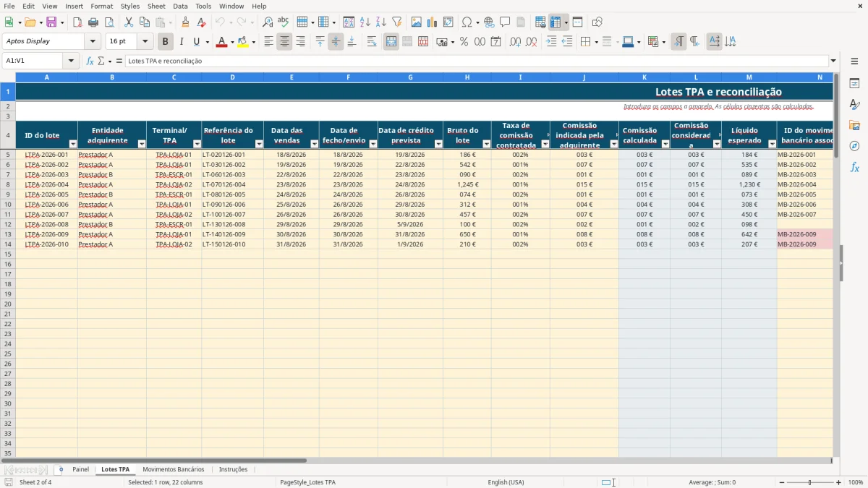868x488 pixels.
Task: Format cells as percent
Action: click(x=464, y=42)
